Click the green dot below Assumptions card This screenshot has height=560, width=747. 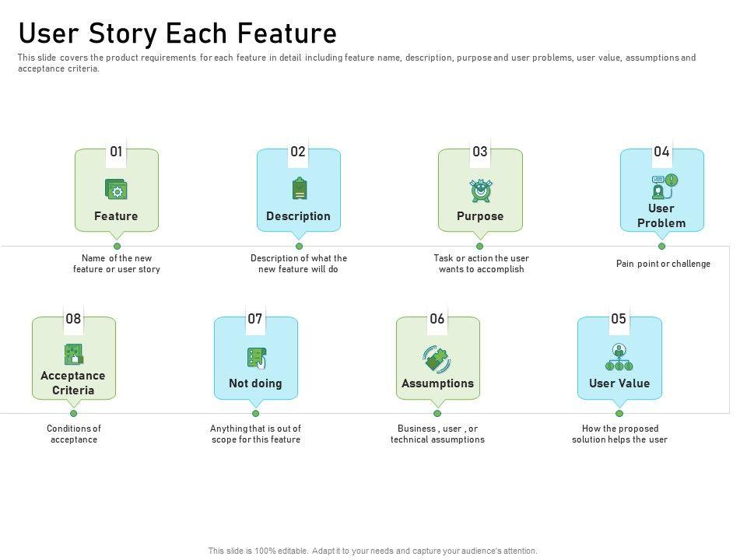tap(437, 413)
